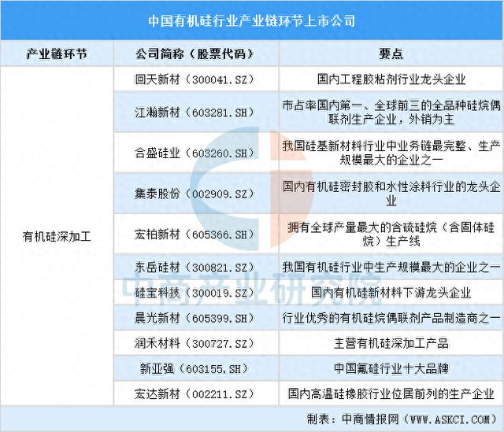
Task: Select the 合盛硅业（603260.SH） cell
Action: [195, 153]
